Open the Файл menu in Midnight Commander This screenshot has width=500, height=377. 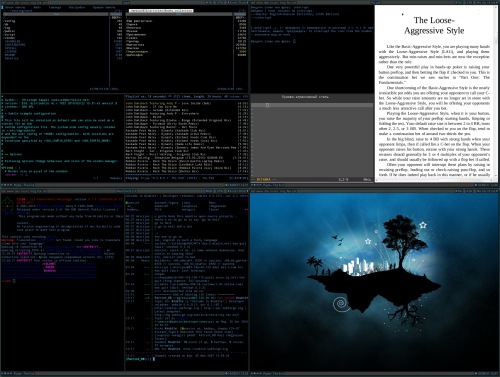pyautogui.click(x=37, y=7)
